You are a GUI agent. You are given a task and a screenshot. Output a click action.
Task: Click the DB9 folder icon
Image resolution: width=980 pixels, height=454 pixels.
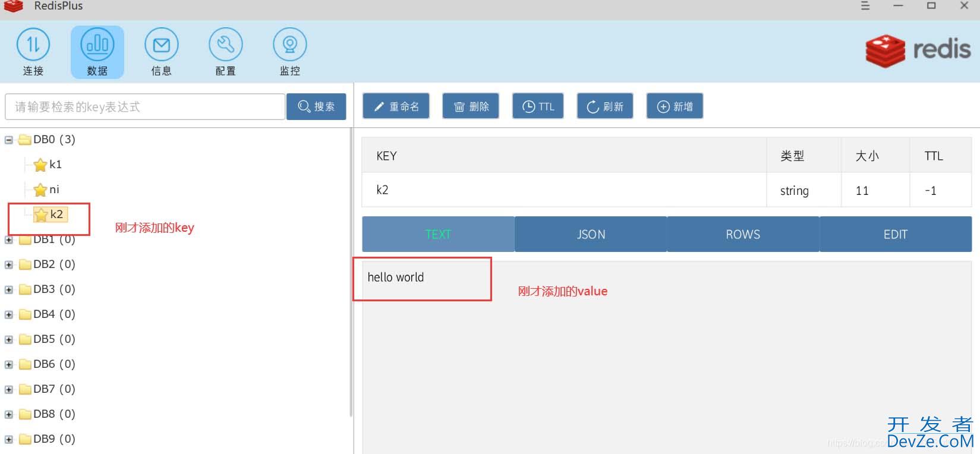point(25,439)
